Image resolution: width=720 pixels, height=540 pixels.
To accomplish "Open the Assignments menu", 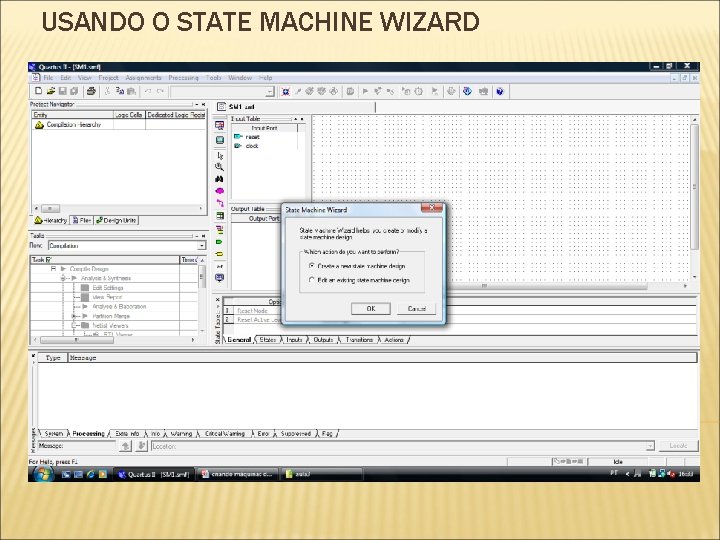I will (x=143, y=78).
